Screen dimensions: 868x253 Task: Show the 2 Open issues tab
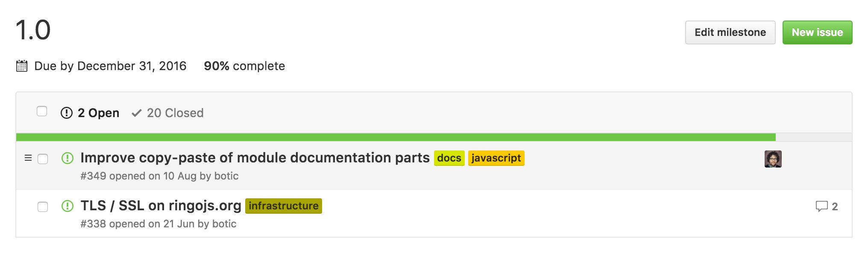pyautogui.click(x=90, y=113)
